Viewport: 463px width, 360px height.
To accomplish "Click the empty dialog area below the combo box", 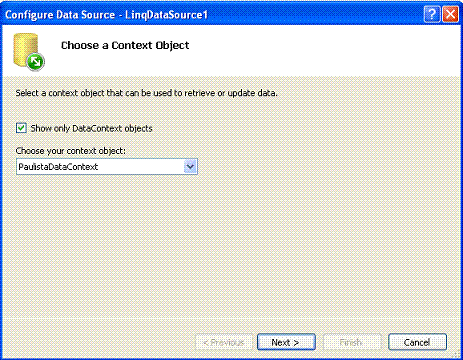I will tap(231, 247).
